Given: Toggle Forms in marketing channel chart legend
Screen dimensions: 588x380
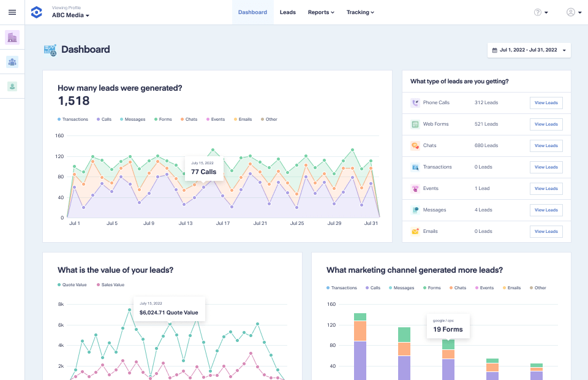Looking at the screenshot, I should click(x=432, y=287).
